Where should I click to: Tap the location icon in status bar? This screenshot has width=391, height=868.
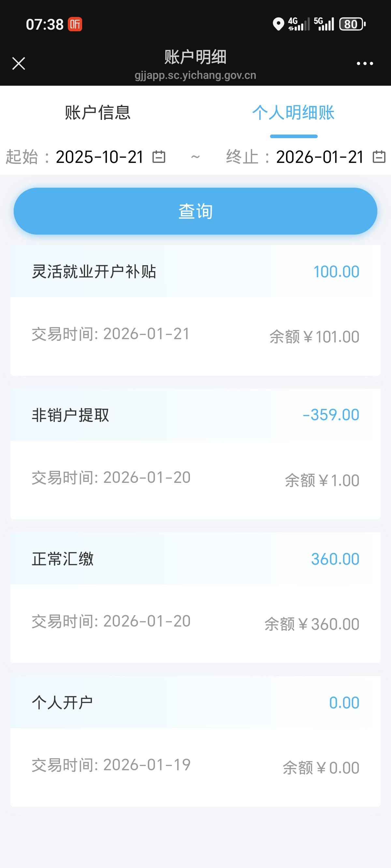(278, 24)
